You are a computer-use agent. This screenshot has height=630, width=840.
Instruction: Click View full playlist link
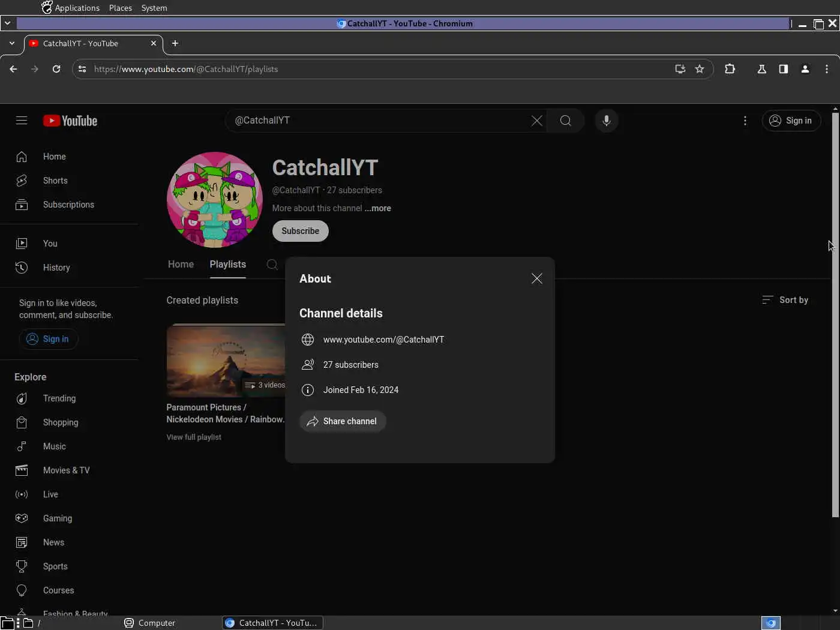click(194, 437)
